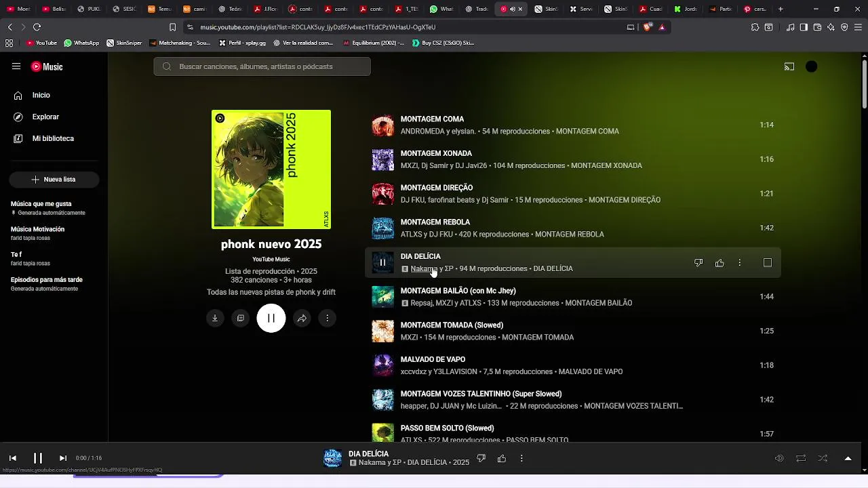Select the MONTAGEM REBOLA track title
The height and width of the screenshot is (488, 868).
(435, 222)
